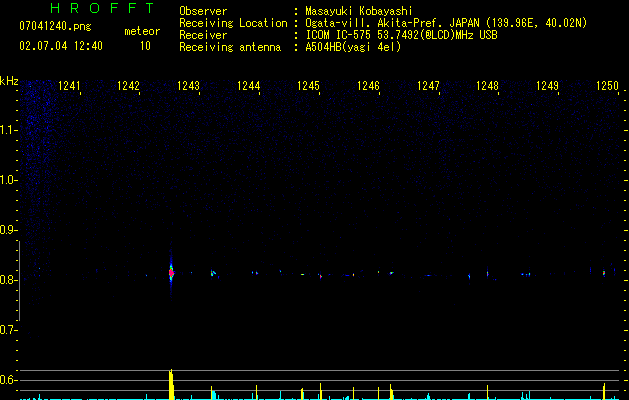Click the 1250 time axis marker
629x400 pixels.
coord(607,86)
